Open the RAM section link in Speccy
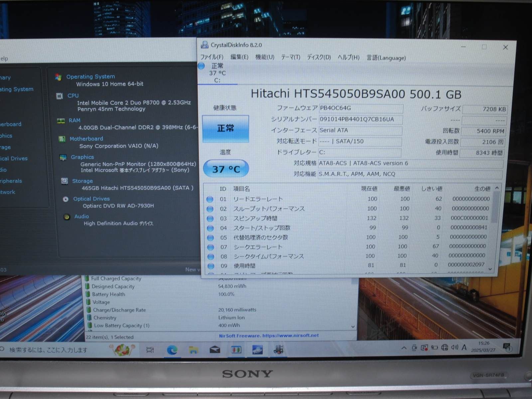Image resolution: width=532 pixels, height=399 pixels. [74, 120]
